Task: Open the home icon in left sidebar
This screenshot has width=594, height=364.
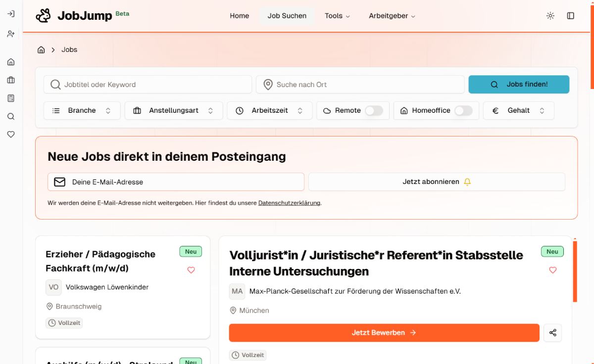Action: (11, 62)
